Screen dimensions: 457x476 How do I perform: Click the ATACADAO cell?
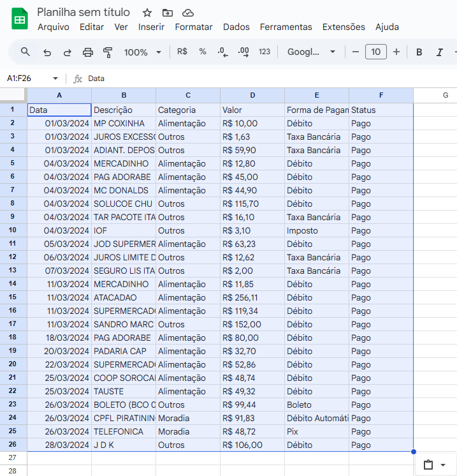[x=124, y=297]
